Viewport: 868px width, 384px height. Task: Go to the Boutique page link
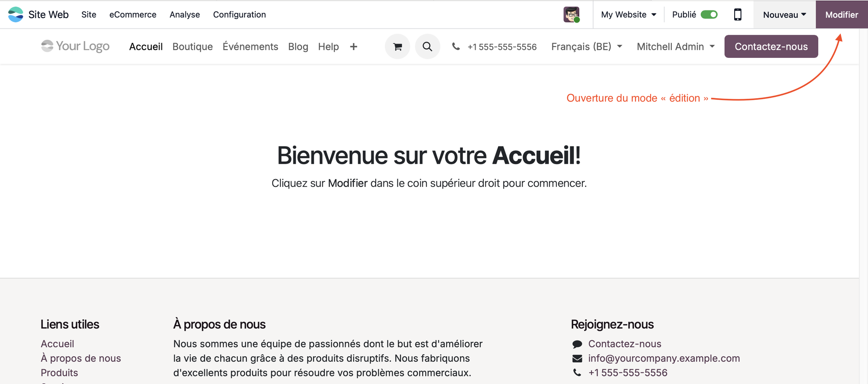193,47
